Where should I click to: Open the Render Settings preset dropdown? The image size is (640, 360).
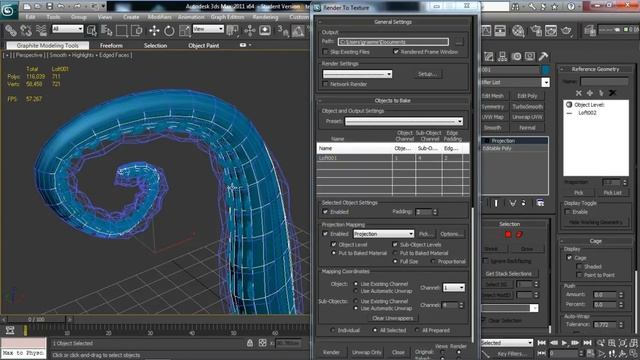click(358, 74)
